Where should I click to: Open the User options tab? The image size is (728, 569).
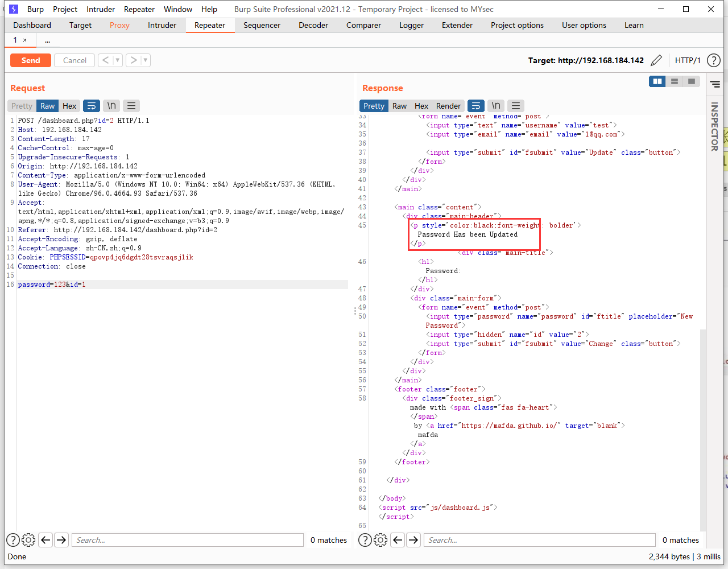click(584, 25)
